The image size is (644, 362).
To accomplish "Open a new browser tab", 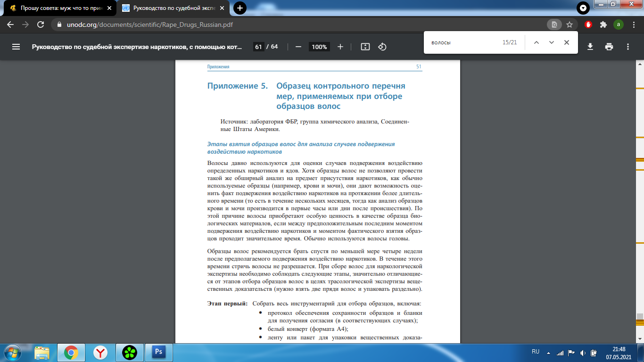I will point(240,8).
